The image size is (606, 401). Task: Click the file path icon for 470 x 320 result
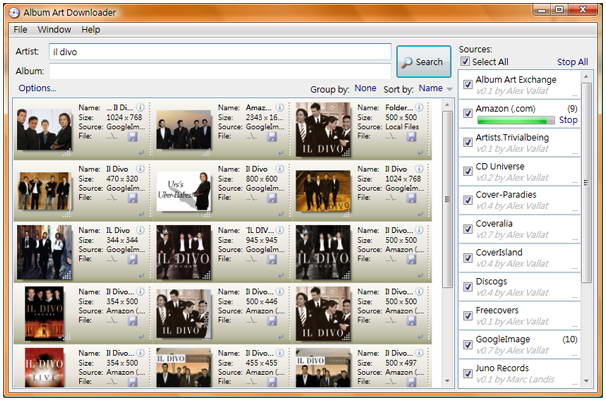(112, 198)
